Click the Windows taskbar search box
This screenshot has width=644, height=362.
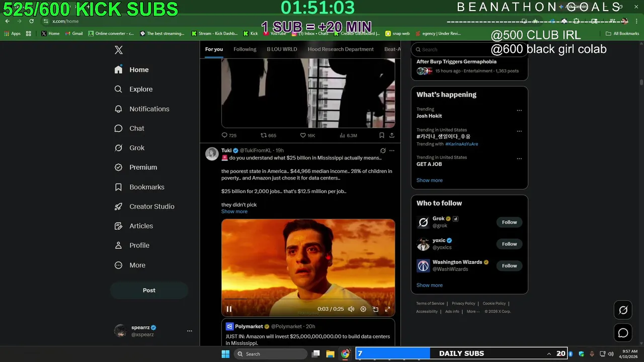[270, 354]
